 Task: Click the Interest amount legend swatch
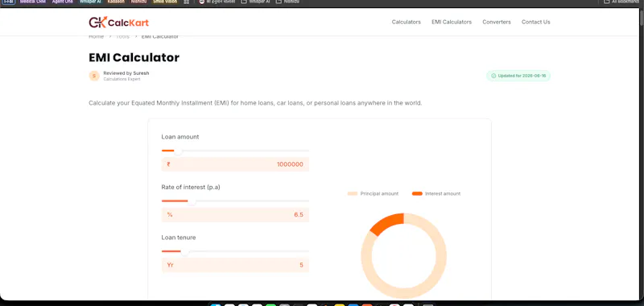point(417,193)
